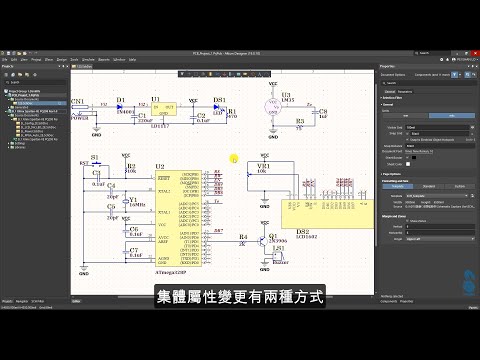Select the Standard formatting option

(x=429, y=186)
